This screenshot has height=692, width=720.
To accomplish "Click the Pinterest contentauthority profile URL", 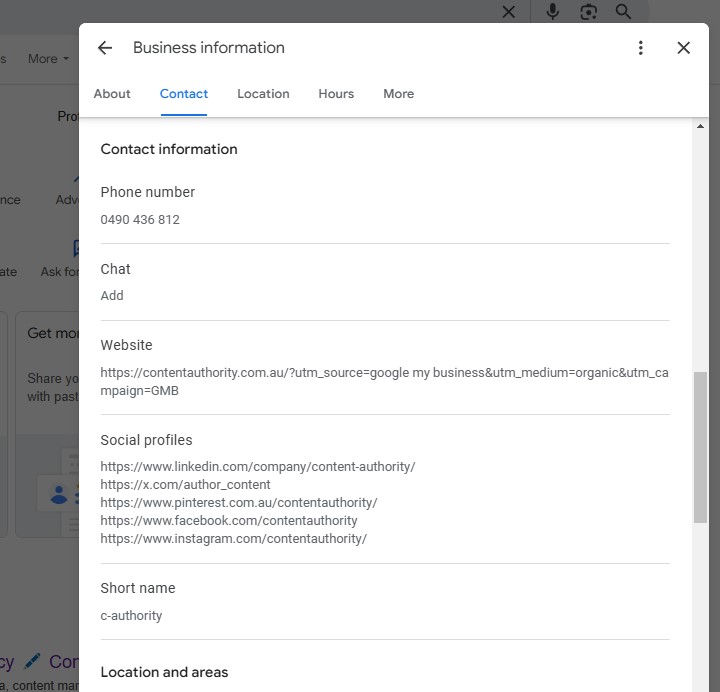I will (x=239, y=502).
